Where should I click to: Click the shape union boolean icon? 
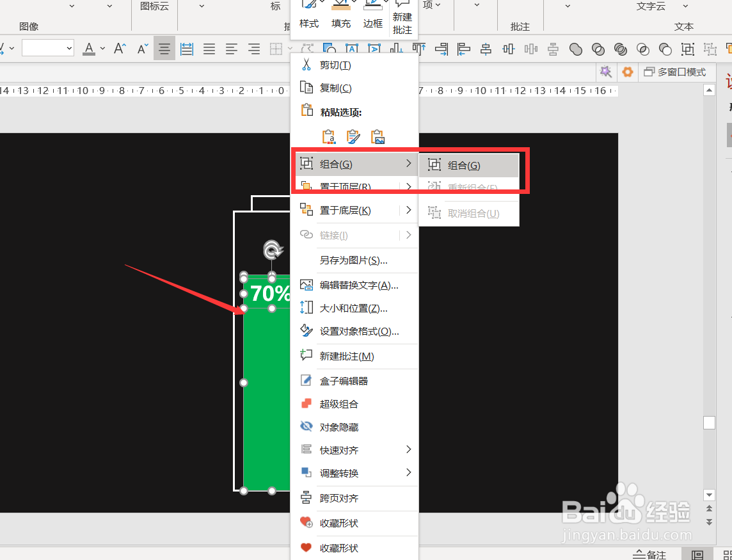coord(575,49)
